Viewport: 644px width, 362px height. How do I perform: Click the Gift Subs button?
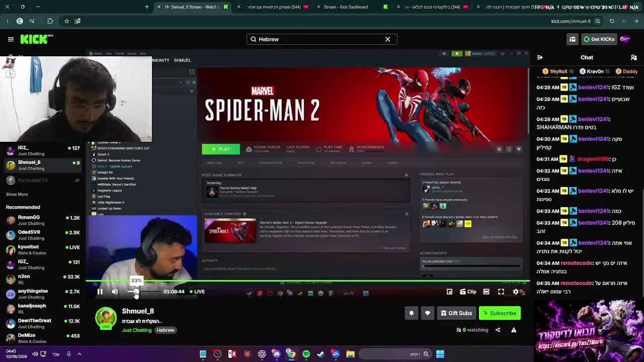coord(456,313)
